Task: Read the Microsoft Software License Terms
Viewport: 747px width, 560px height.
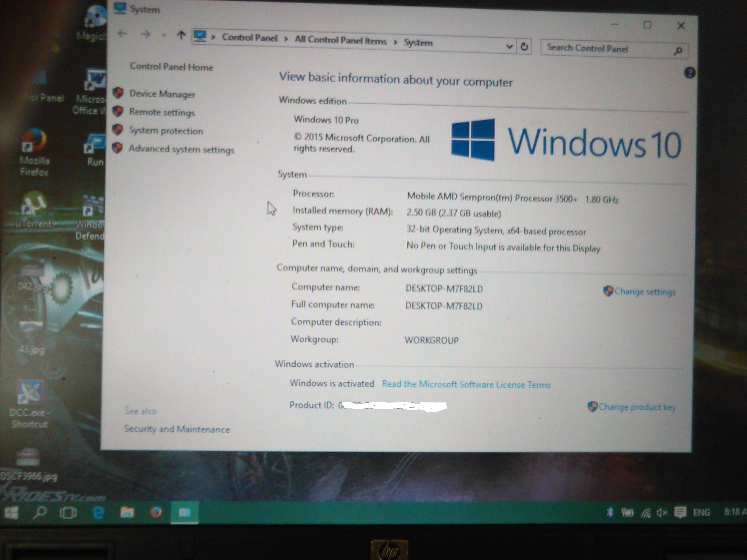Action: tap(466, 385)
